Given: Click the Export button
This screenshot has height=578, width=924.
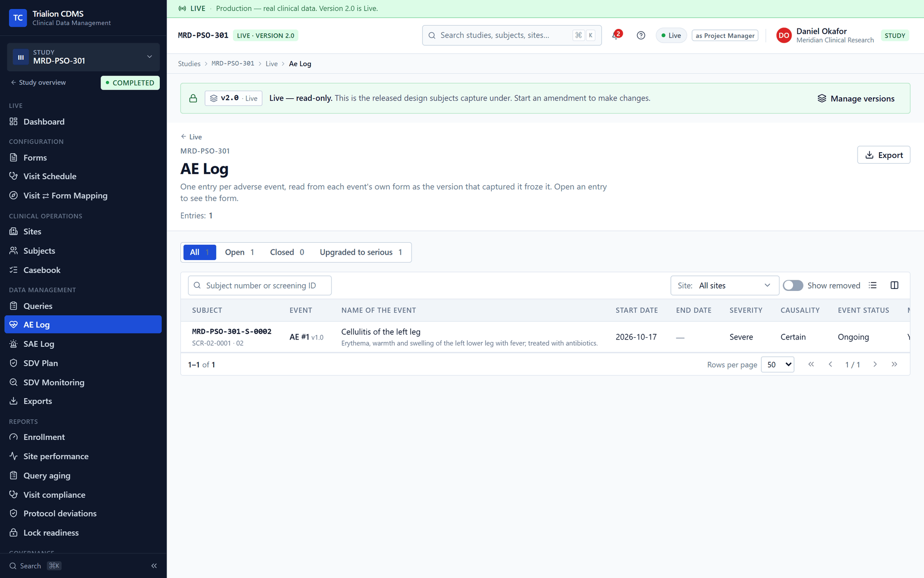Looking at the screenshot, I should pos(884,155).
